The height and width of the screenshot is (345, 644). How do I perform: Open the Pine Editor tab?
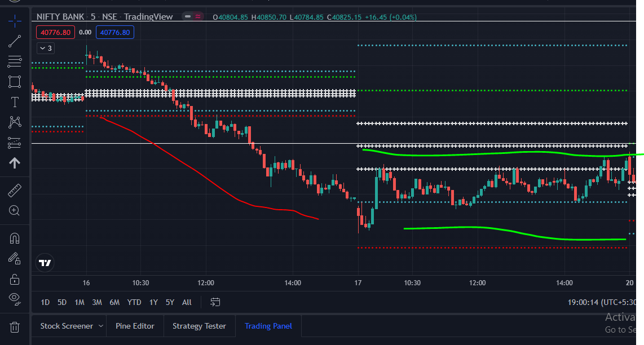click(x=135, y=326)
